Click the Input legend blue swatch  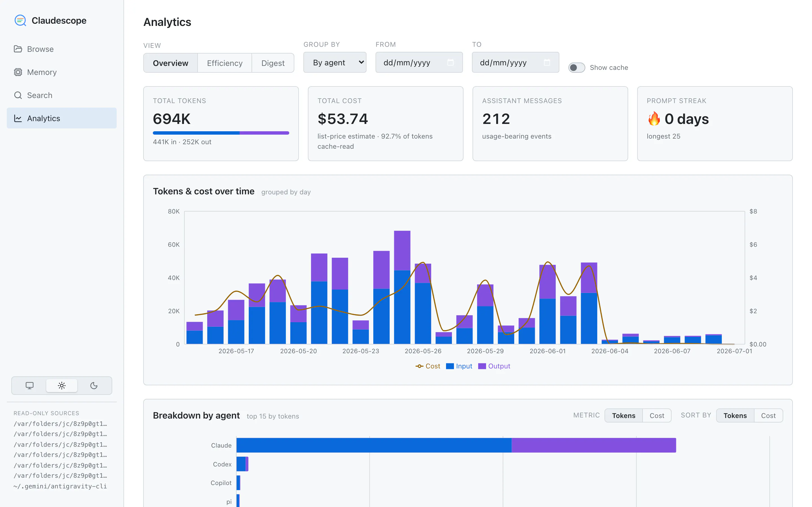pyautogui.click(x=450, y=366)
